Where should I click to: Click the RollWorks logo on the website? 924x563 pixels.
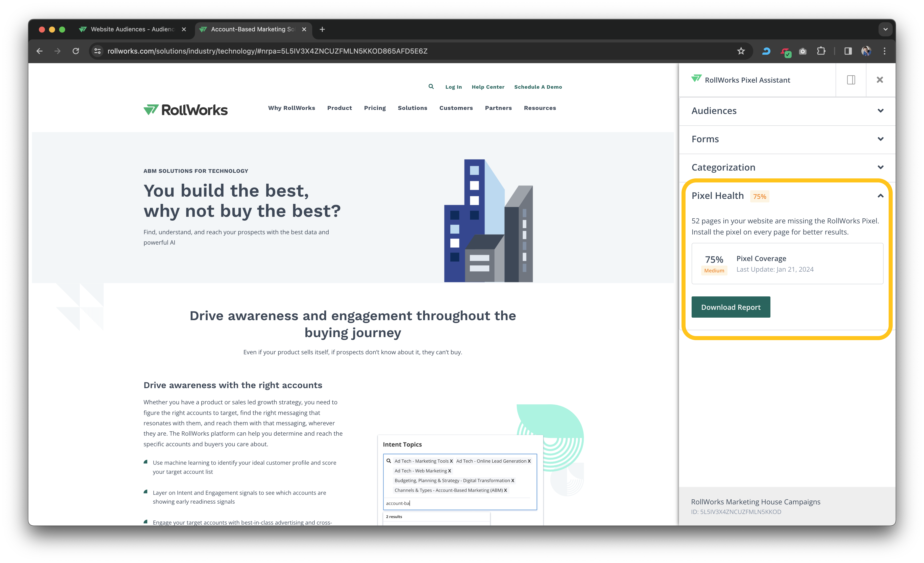pyautogui.click(x=186, y=110)
